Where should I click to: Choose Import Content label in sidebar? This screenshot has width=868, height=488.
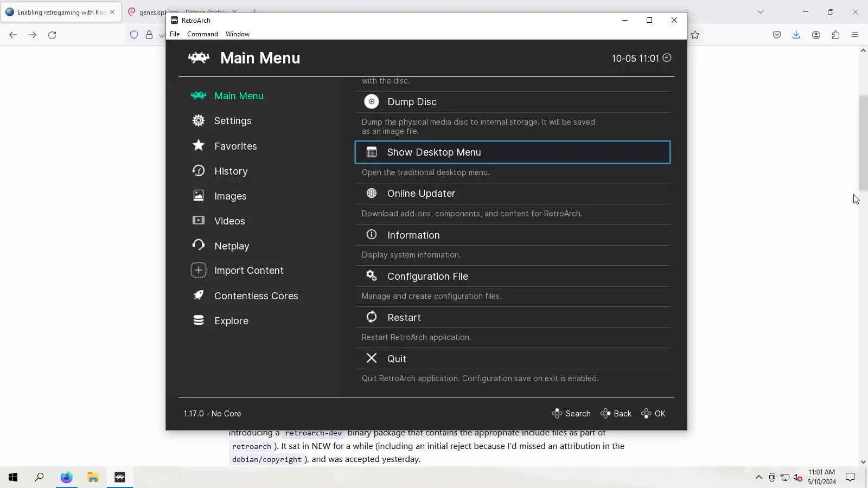248,271
